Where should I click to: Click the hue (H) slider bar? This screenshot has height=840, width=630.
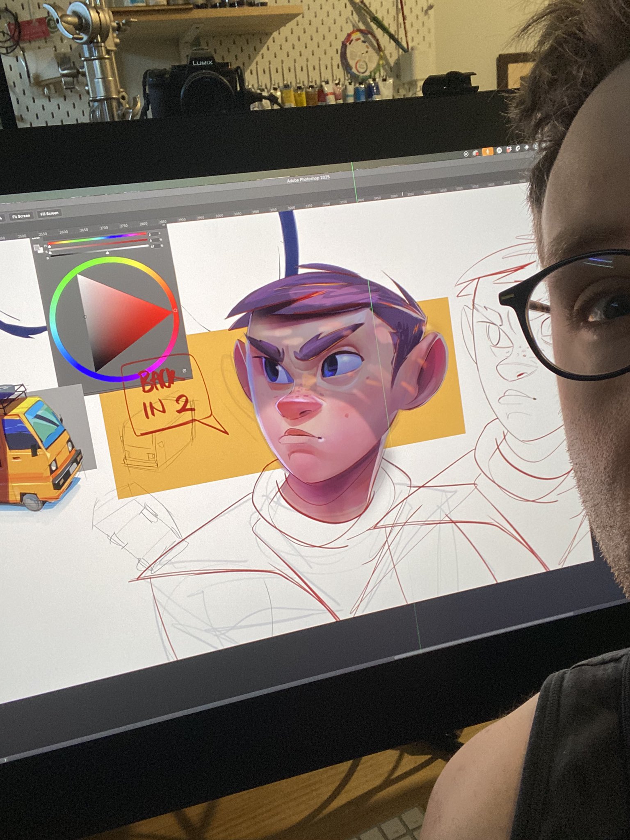pos(97,238)
